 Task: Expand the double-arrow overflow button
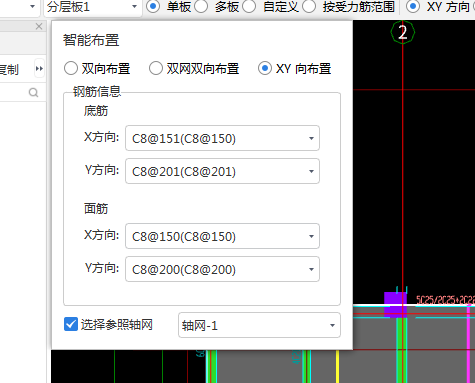[x=39, y=69]
